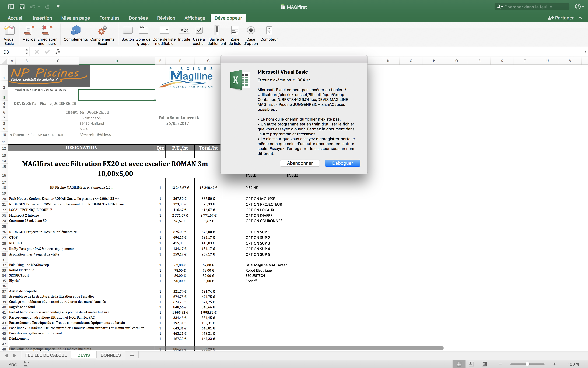
Task: Open the Révision tab
Action: click(166, 18)
